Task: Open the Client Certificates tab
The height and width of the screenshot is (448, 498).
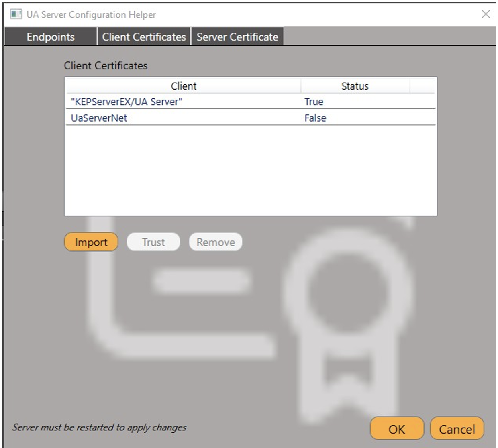Action: coord(144,37)
